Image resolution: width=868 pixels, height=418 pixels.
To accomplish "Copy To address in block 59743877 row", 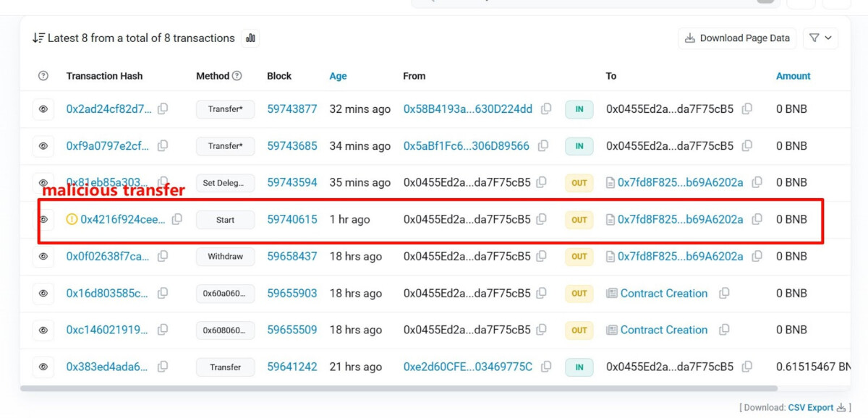I will click(x=746, y=108).
